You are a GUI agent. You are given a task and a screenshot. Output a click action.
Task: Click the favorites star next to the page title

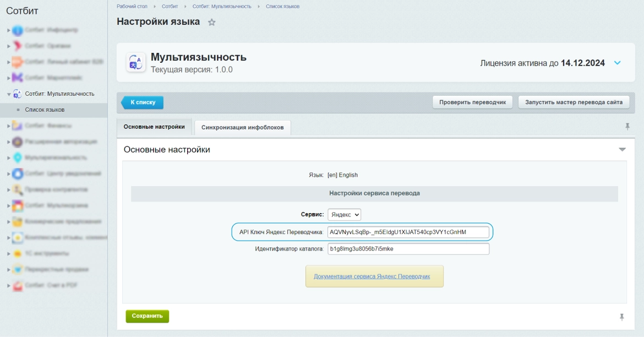(x=212, y=23)
